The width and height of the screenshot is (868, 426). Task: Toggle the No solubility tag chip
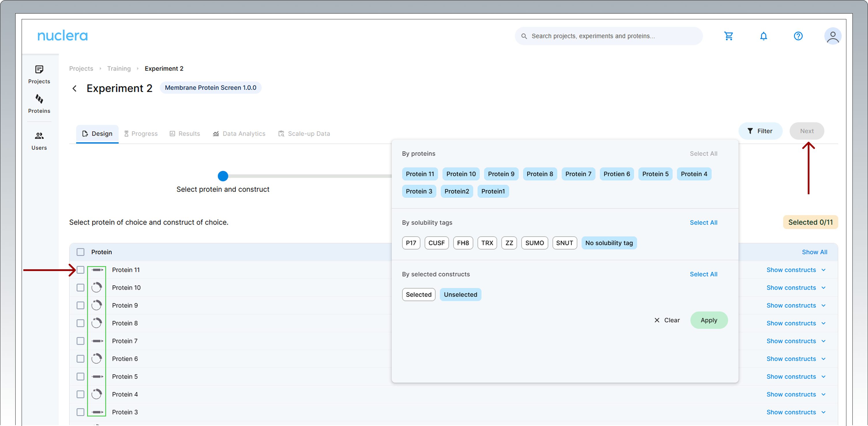pos(609,243)
